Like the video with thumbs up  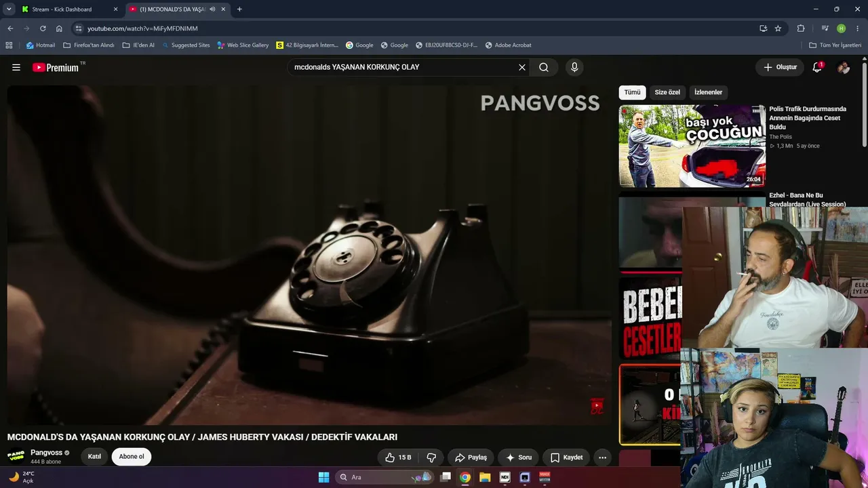pos(398,457)
